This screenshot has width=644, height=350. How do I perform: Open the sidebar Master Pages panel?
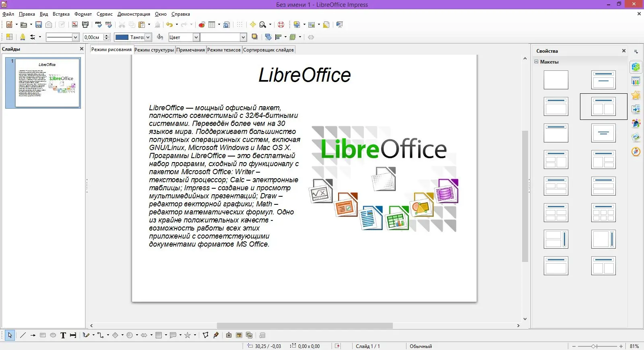coord(636,81)
